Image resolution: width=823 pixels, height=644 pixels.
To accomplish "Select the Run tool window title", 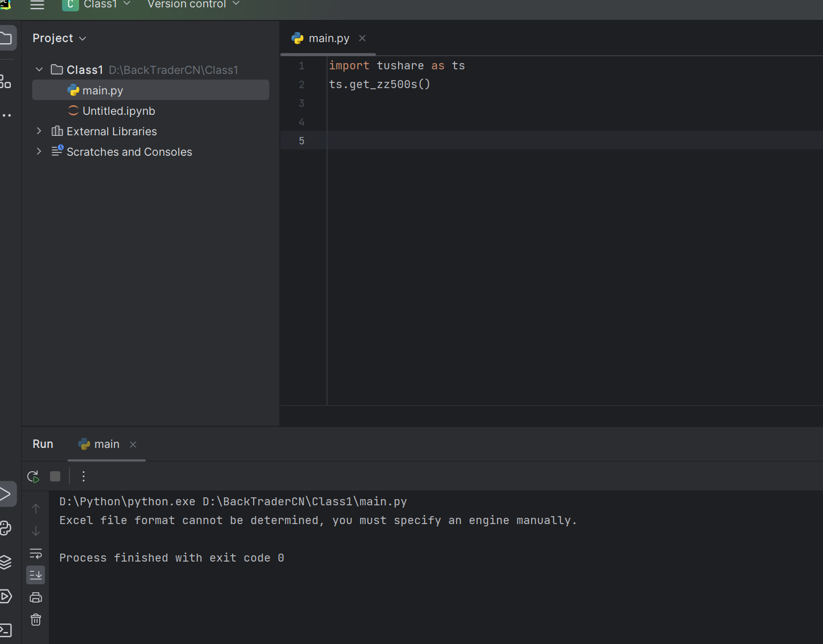I will tap(43, 444).
